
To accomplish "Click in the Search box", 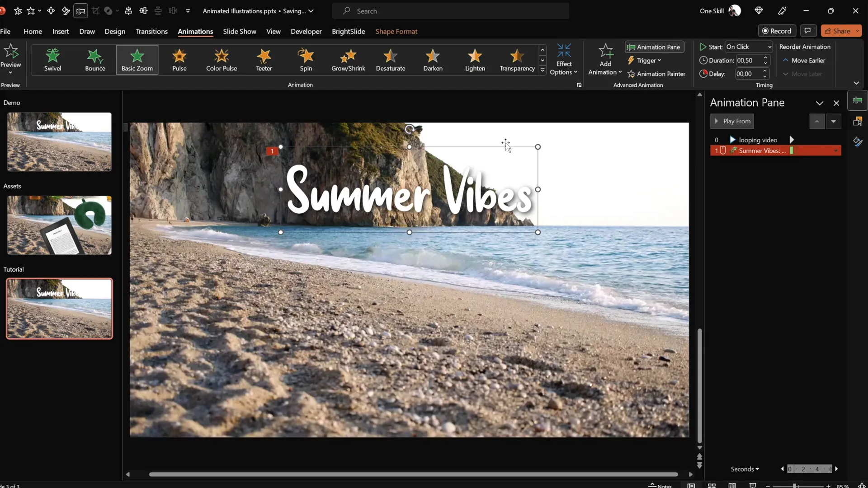I will tap(451, 11).
